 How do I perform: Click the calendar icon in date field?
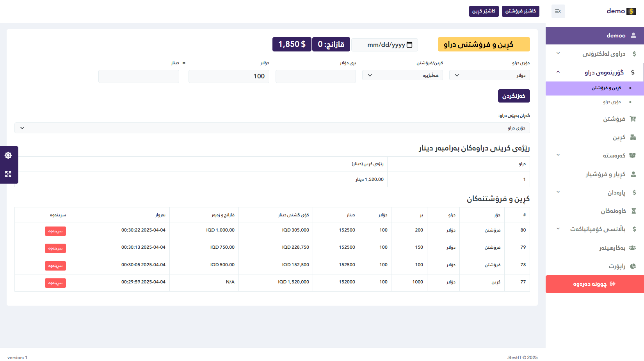[409, 45]
